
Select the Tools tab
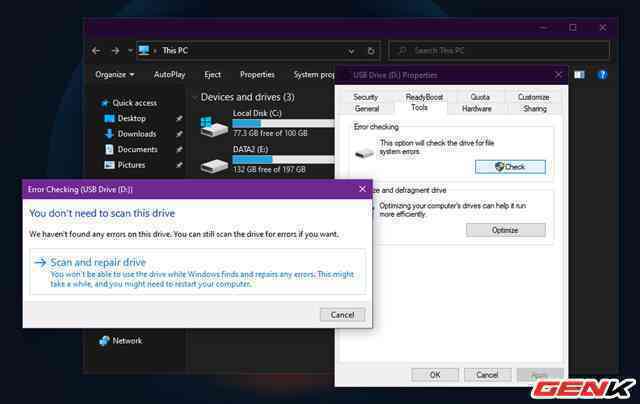[x=420, y=107]
